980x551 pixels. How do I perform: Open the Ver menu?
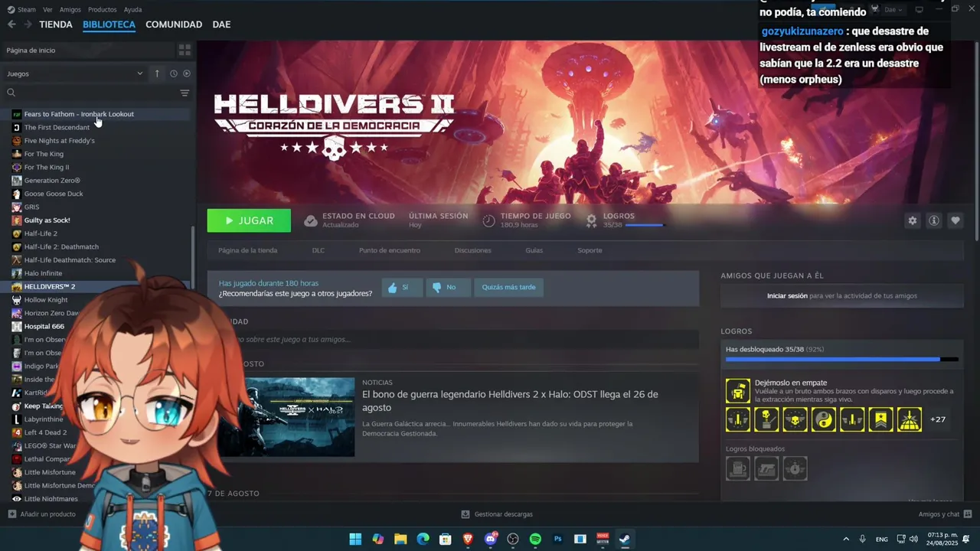(x=47, y=9)
